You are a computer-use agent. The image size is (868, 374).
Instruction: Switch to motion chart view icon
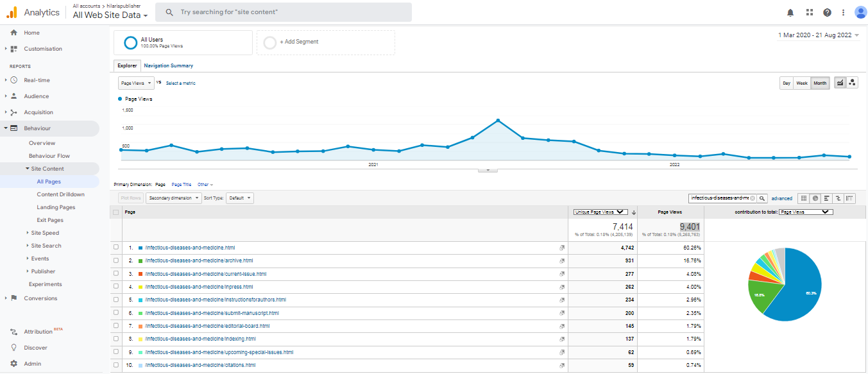(x=852, y=83)
